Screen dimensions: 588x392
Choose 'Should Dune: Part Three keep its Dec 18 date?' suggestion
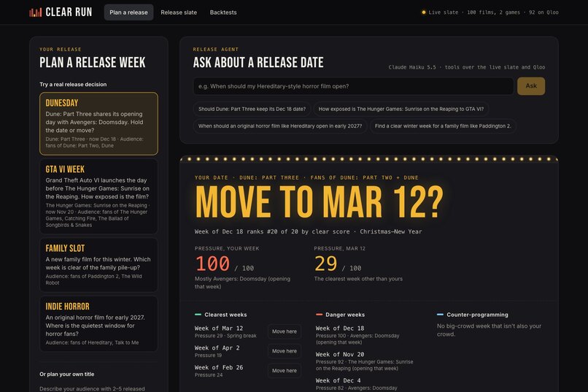pyautogui.click(x=252, y=109)
